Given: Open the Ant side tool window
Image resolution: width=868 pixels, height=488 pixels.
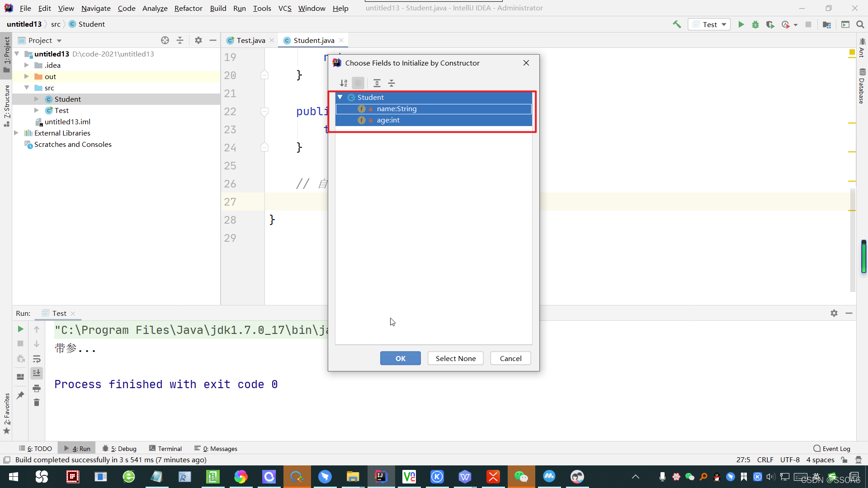Looking at the screenshot, I should pos(862,48).
